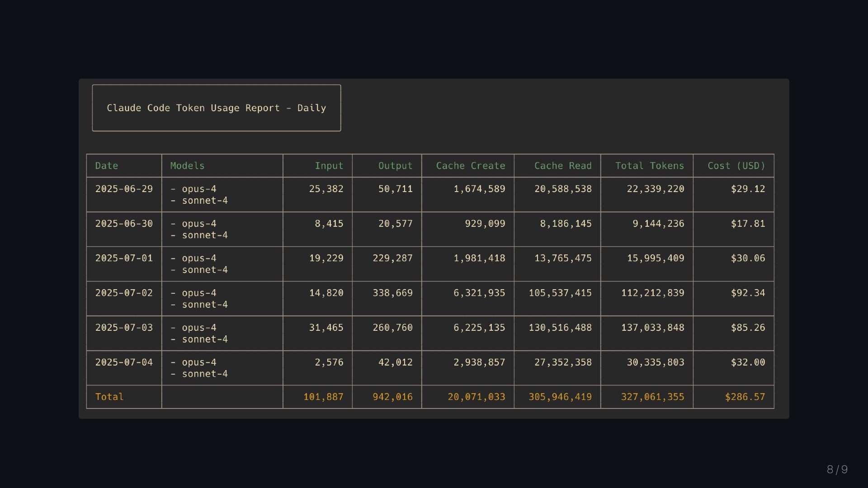The width and height of the screenshot is (868, 488).
Task: Click the slide counter 8/9
Action: coord(837,469)
